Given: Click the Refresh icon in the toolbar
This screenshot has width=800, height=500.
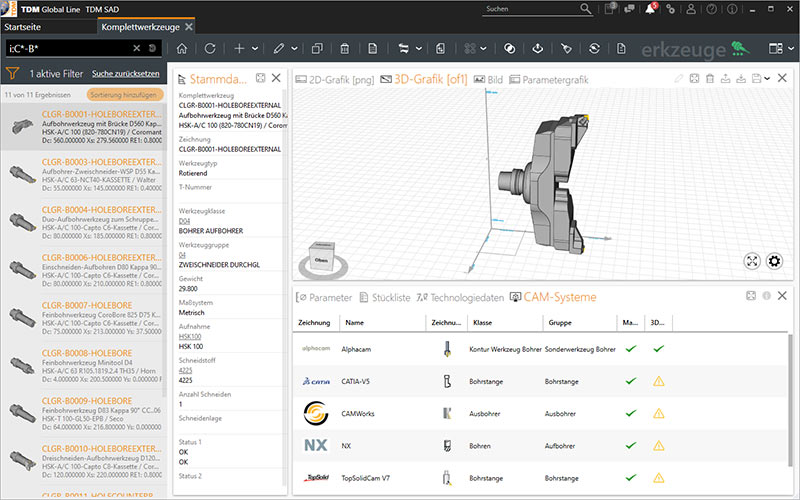Looking at the screenshot, I should 210,48.
